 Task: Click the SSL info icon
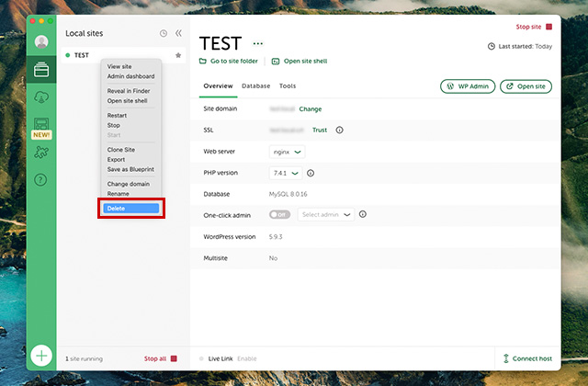pos(339,131)
